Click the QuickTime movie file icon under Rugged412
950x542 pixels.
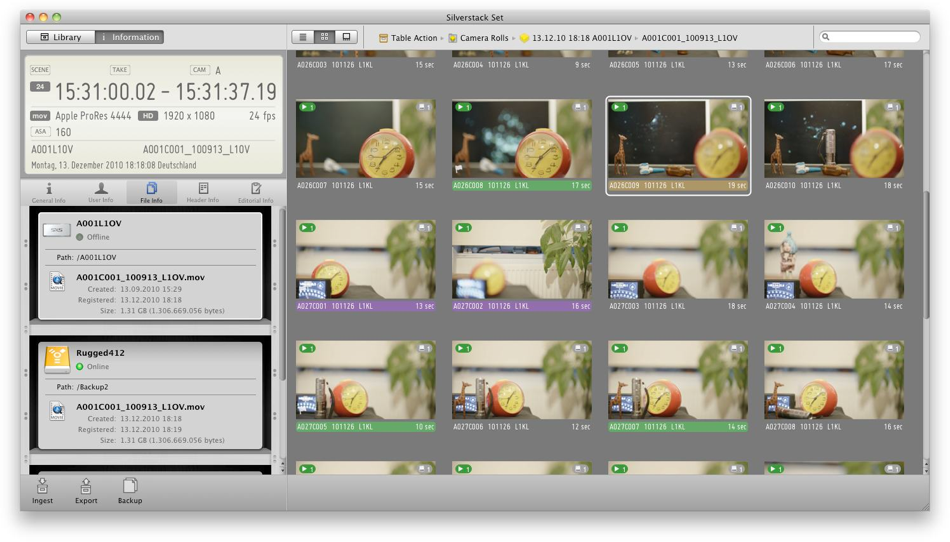(57, 411)
